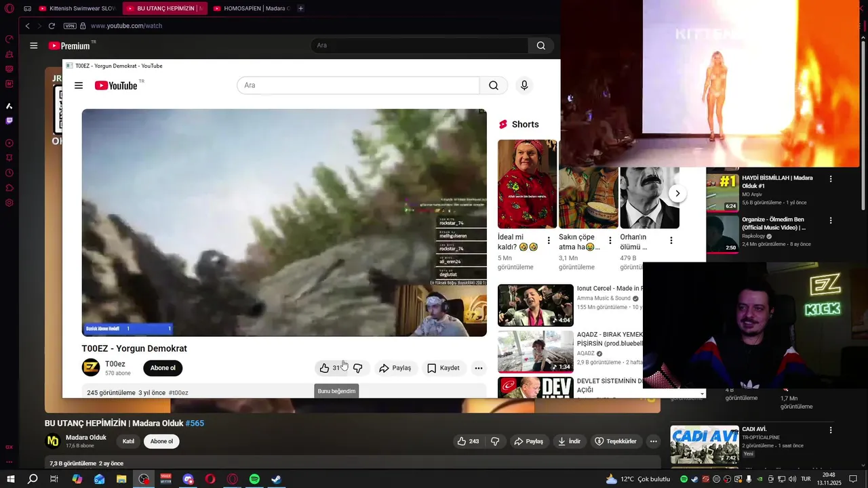This screenshot has width=868, height=488.
Task: Open Opera sidebar Settings gear
Action: [9, 203]
